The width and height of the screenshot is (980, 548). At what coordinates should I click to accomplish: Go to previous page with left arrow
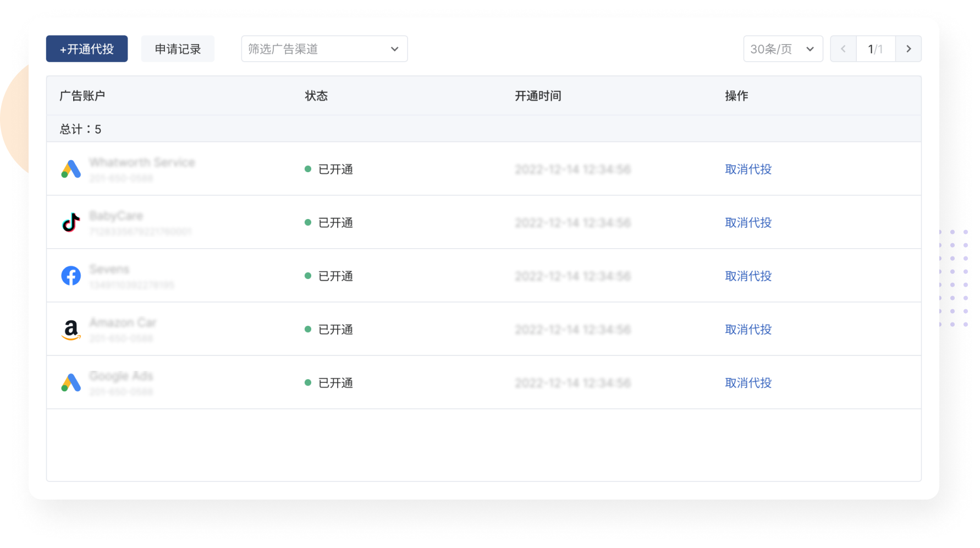coord(843,49)
